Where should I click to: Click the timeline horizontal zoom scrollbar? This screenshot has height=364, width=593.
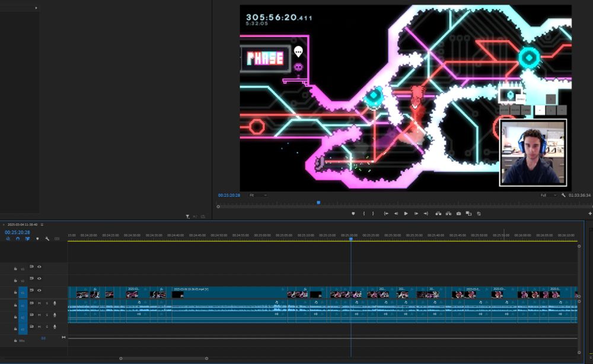(x=164, y=358)
